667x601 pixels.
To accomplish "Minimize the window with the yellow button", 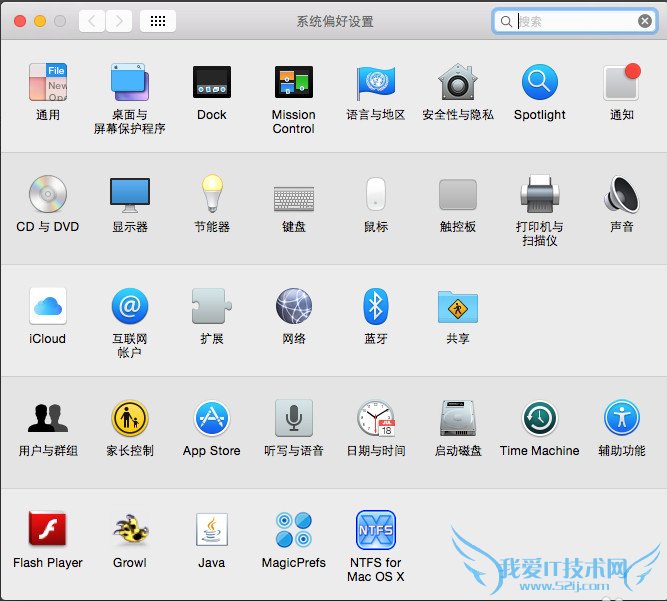I will click(40, 21).
